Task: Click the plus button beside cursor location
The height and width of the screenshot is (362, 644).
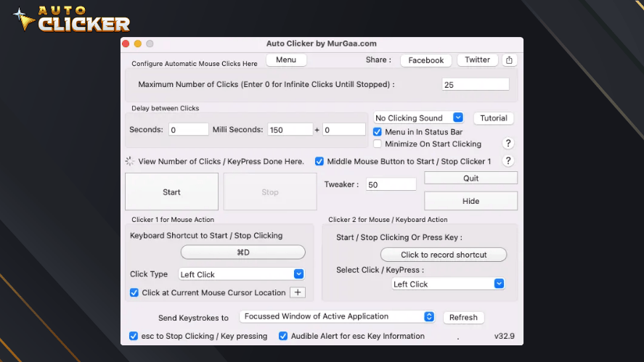Action: [298, 292]
